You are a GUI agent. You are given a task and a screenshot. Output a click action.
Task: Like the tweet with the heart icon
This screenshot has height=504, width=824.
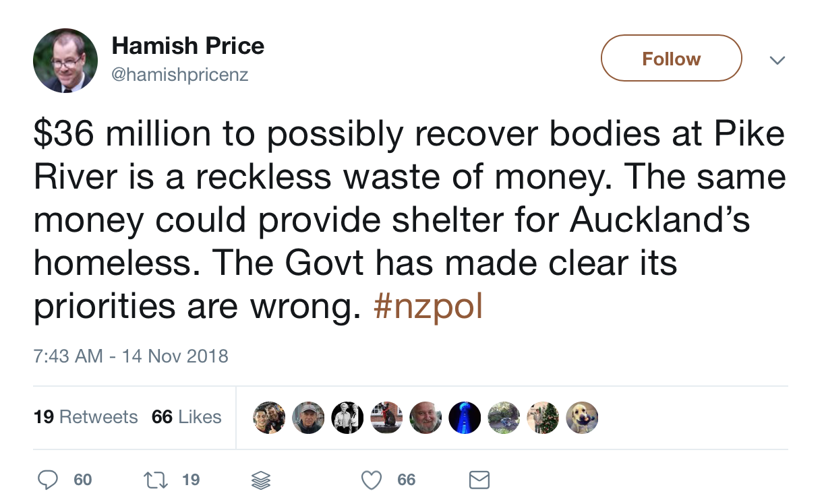point(371,480)
